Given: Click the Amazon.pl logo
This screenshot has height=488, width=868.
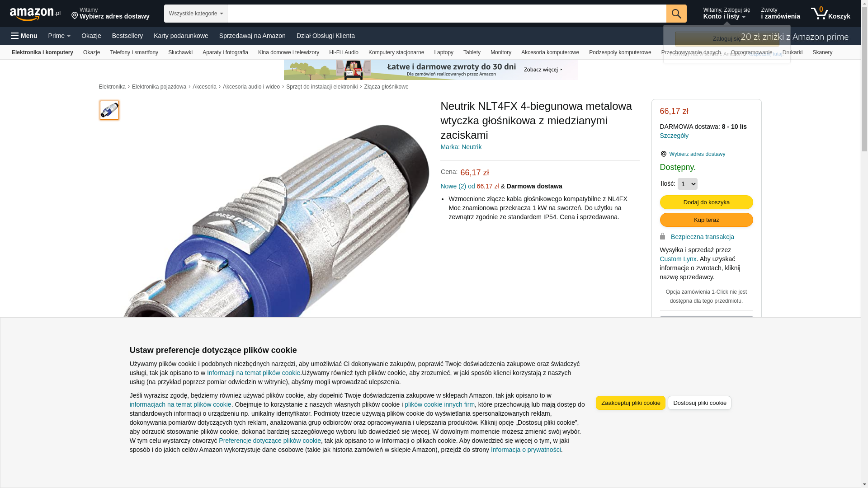Looking at the screenshot, I should [x=35, y=14].
